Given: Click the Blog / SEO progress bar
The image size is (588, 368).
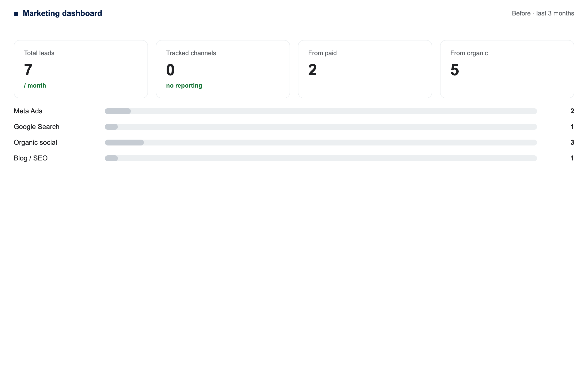Looking at the screenshot, I should [x=321, y=158].
